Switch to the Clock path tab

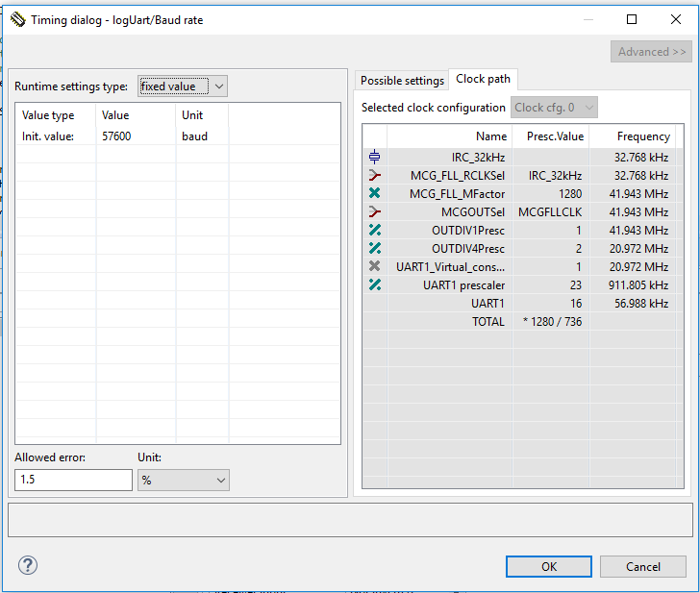point(483,79)
